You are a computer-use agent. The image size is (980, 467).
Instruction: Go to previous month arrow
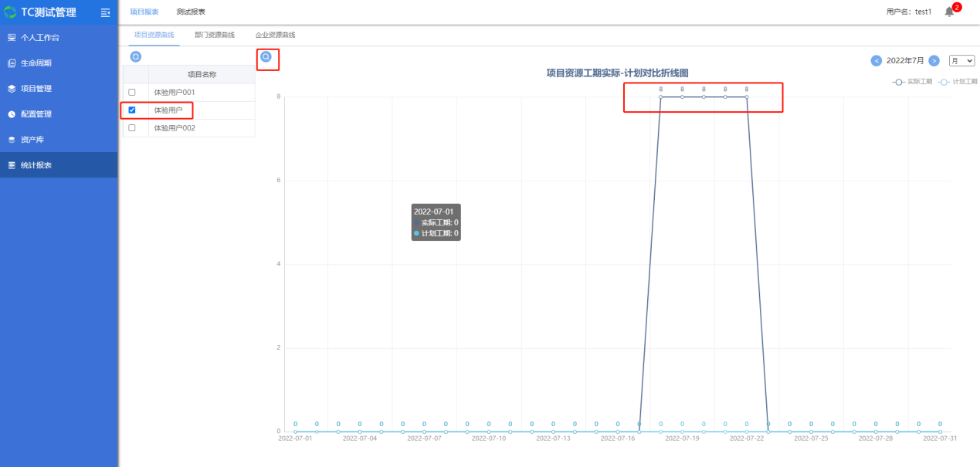pyautogui.click(x=877, y=60)
